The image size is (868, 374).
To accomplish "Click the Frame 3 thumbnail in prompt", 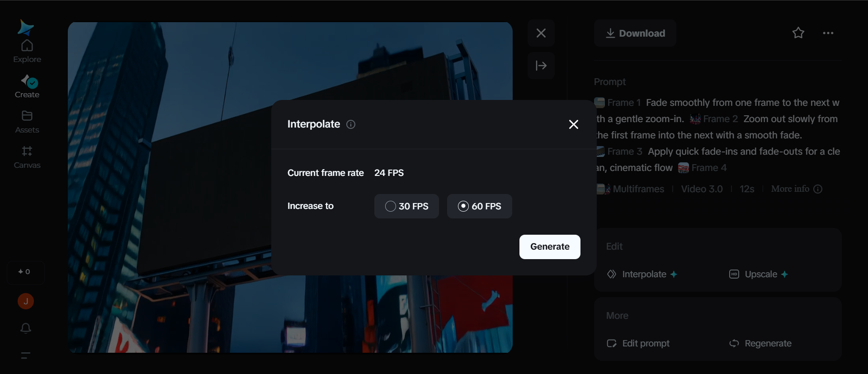I will coord(600,151).
